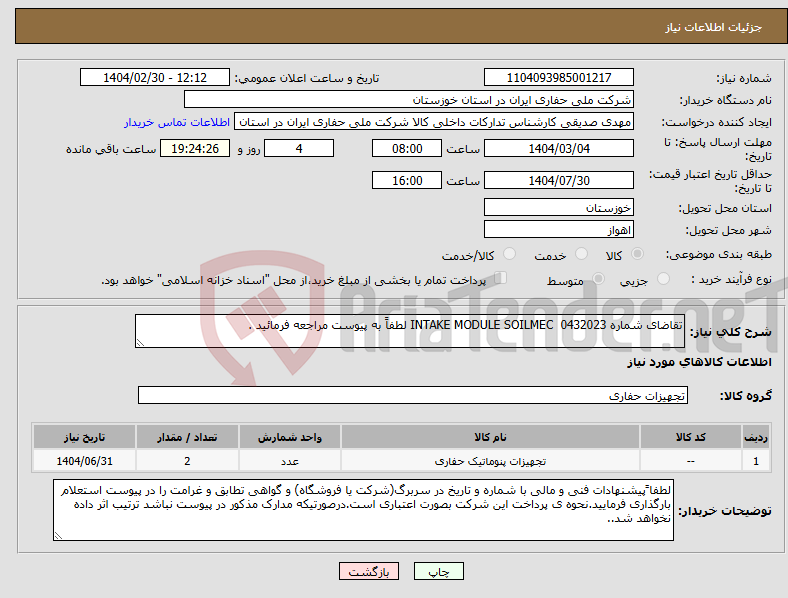The height and width of the screenshot is (598, 788).
Task: Select the متوسط purchase type radio
Action: (599, 278)
